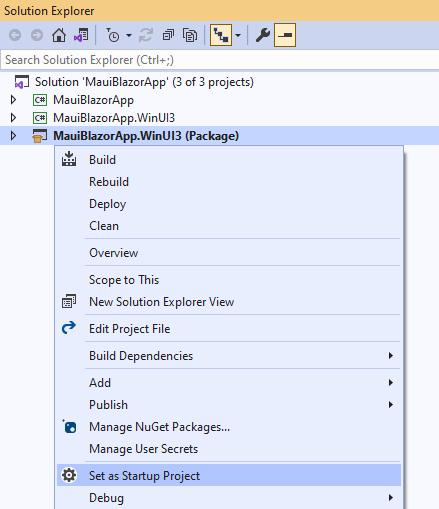This screenshot has height=509, width=439.
Task: Switch views with the solution/folder icon
Action: [x=81, y=35]
